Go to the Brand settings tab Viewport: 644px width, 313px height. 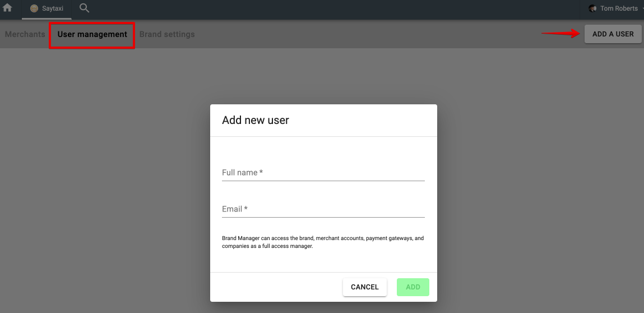[167, 34]
